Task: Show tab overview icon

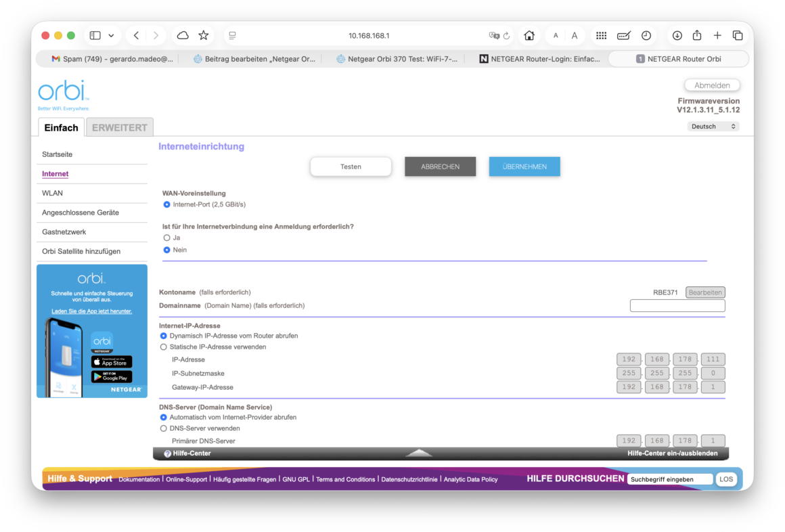Action: point(738,36)
